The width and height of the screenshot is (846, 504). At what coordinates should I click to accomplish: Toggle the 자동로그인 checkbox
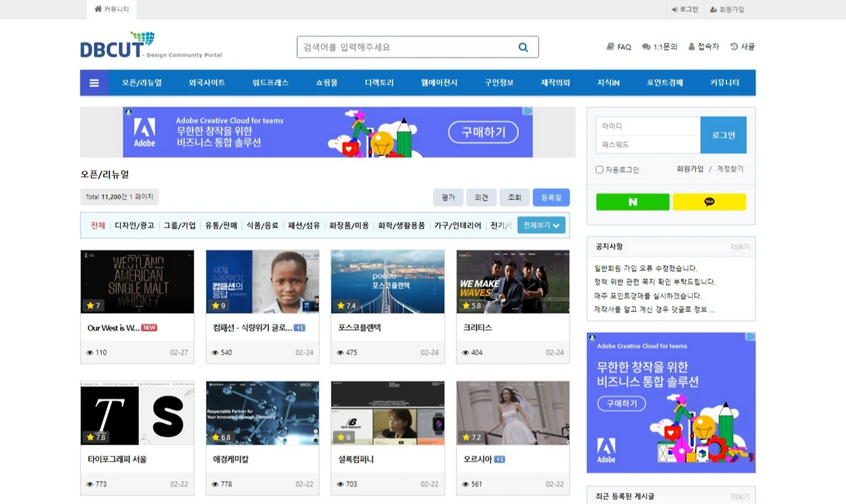(x=599, y=170)
